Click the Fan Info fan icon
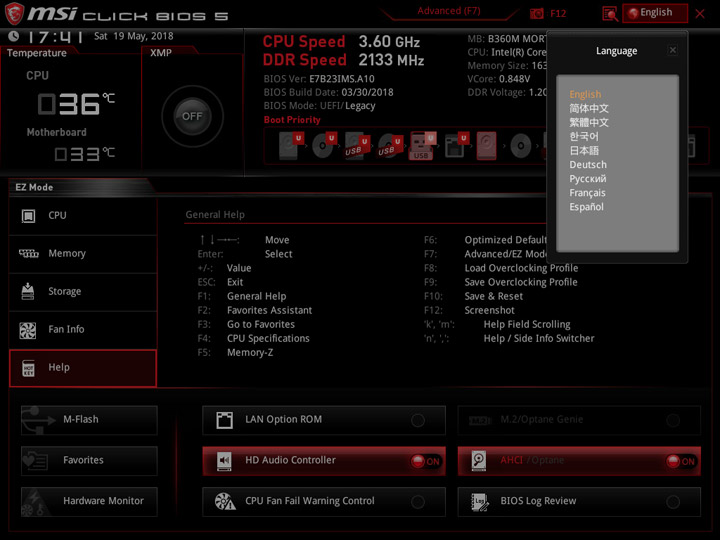The width and height of the screenshot is (720, 540). [28, 330]
